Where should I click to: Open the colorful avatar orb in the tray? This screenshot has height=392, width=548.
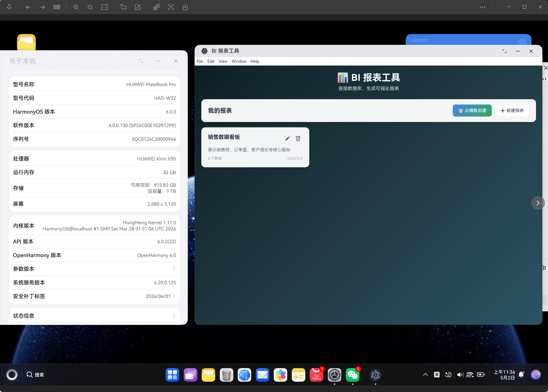click(536, 375)
